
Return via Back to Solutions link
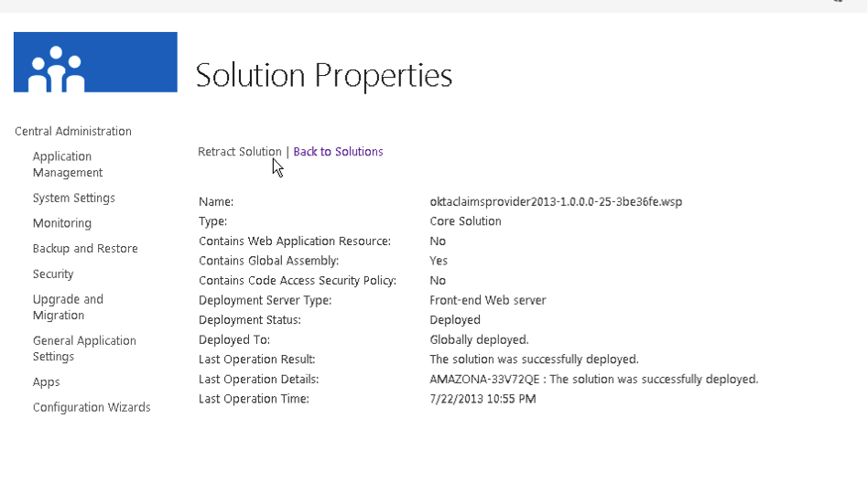click(x=338, y=152)
